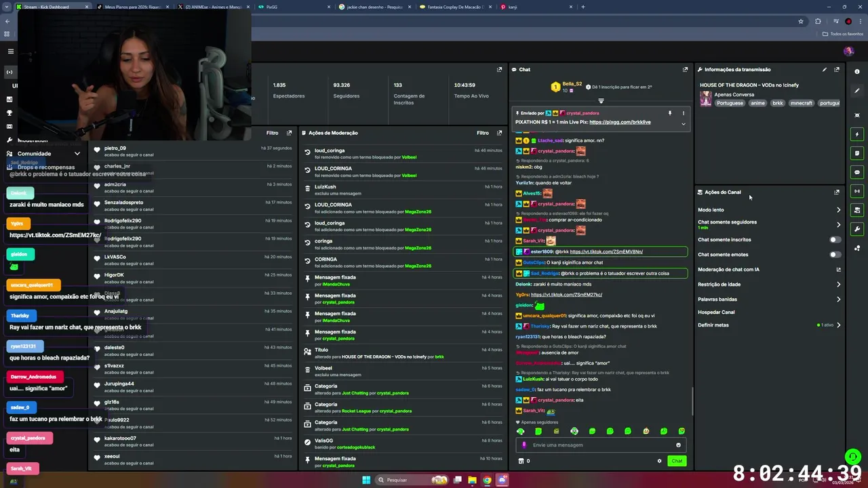This screenshot has height=488, width=868.
Task: Switch to Fantasia Cosplay De Macacão tab
Action: tap(456, 7)
